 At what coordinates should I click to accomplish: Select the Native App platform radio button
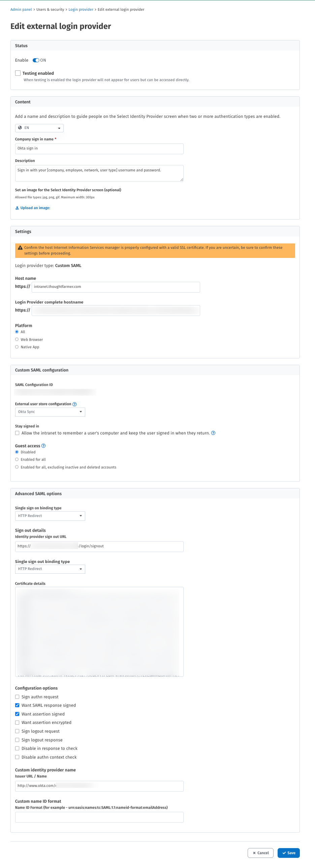click(17, 347)
